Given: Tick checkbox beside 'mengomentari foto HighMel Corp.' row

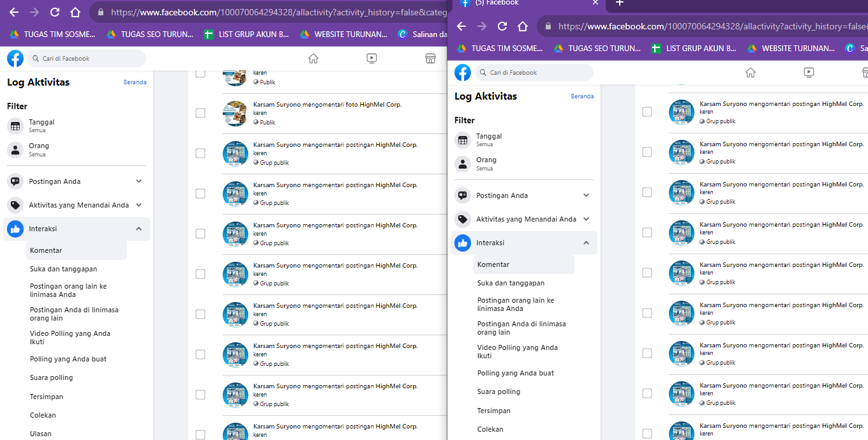Looking at the screenshot, I should [x=200, y=113].
